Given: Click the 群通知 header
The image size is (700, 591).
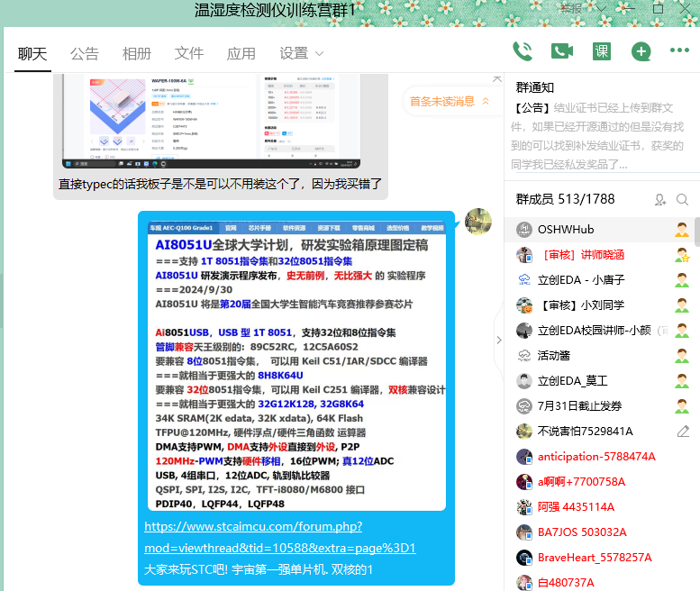Looking at the screenshot, I should [535, 87].
